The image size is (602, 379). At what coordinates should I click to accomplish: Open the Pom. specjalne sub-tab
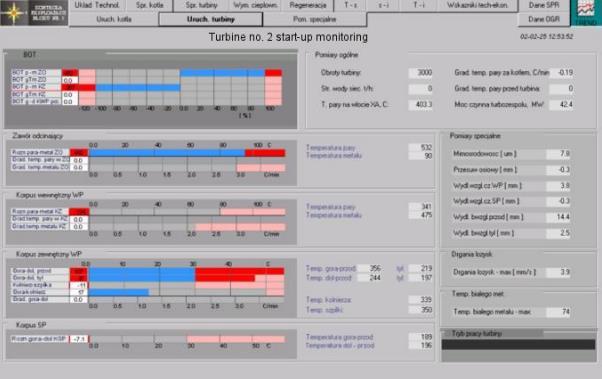(314, 19)
